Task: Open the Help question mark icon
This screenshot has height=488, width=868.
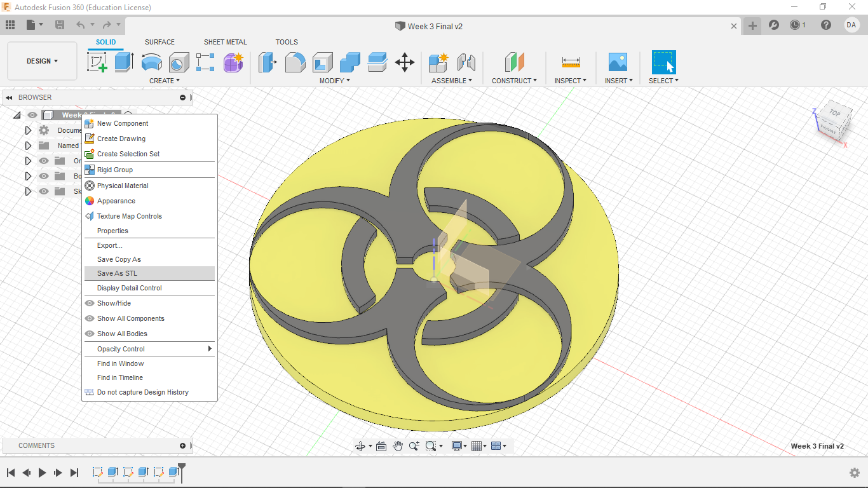Action: 825,25
